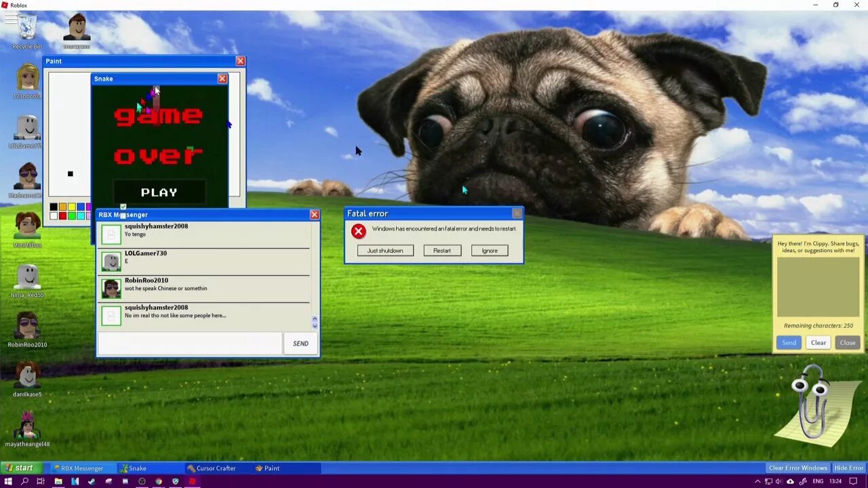Select the 123nocola avatar desktop icon
Viewport: 868px width, 488px height.
coord(27,81)
